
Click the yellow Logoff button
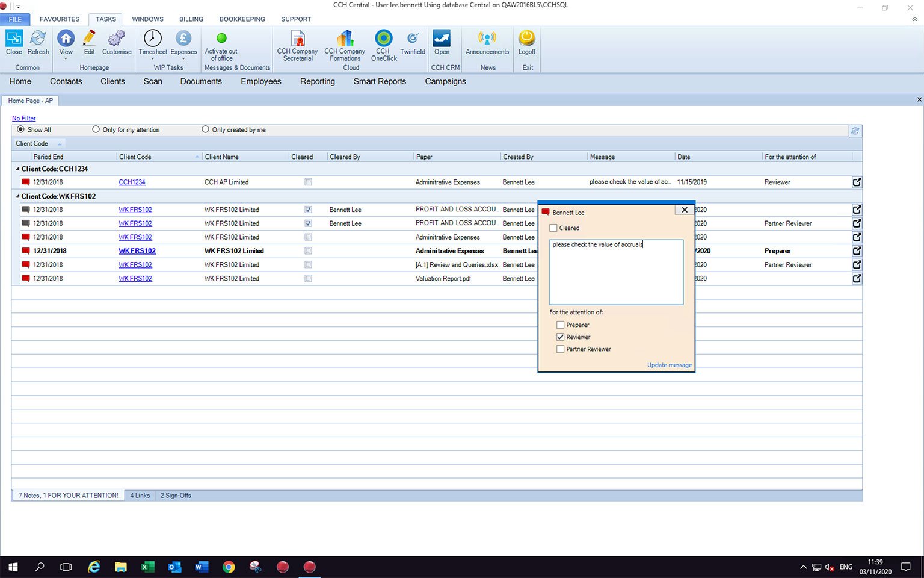(527, 39)
